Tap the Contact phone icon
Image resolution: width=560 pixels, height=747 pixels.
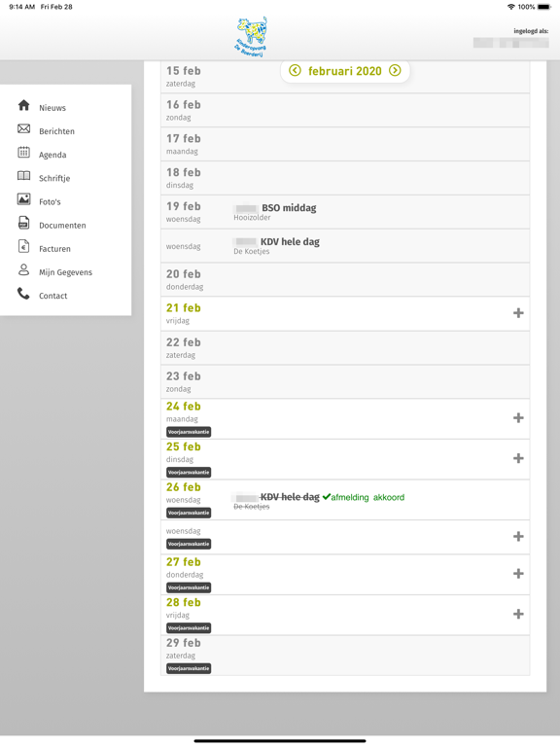23,293
